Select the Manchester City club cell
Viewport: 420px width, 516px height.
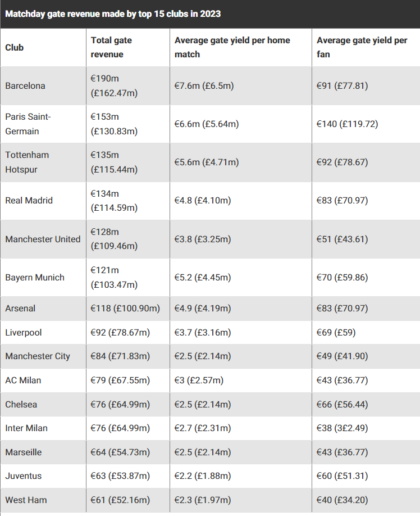38,356
